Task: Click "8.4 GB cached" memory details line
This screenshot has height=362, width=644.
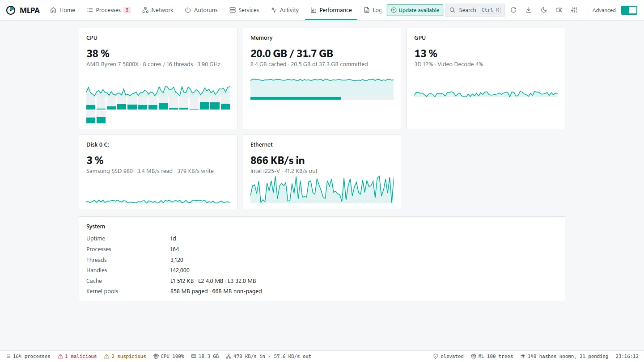Action: pyautogui.click(x=309, y=64)
